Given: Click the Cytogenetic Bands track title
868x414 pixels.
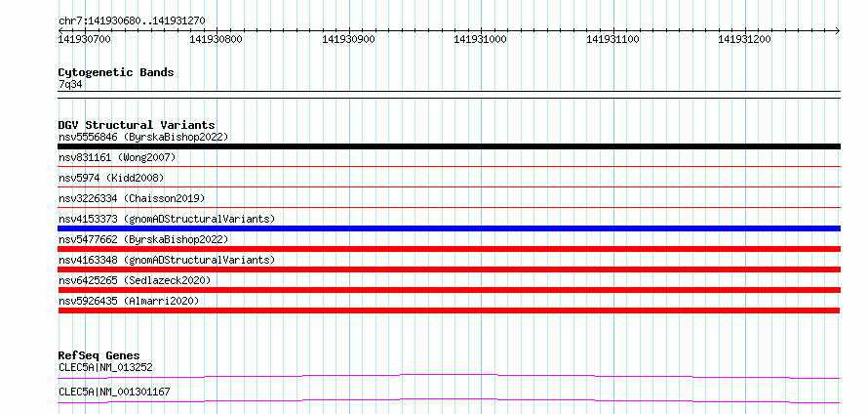Looking at the screenshot, I should click(116, 72).
